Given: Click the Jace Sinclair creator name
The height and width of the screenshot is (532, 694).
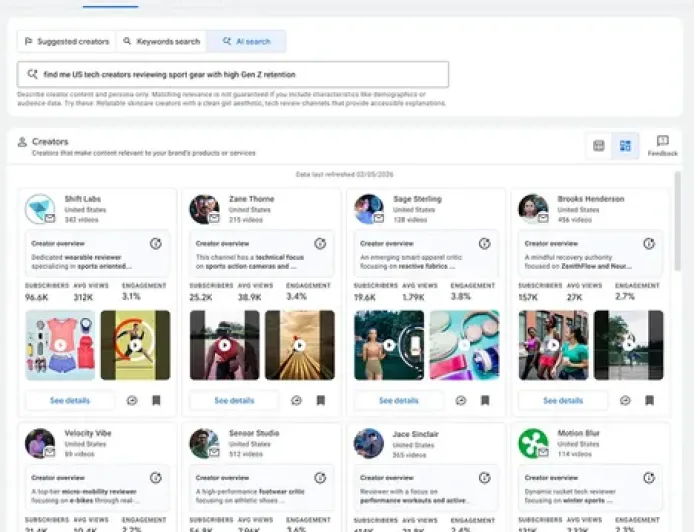Looking at the screenshot, I should pos(416,434).
